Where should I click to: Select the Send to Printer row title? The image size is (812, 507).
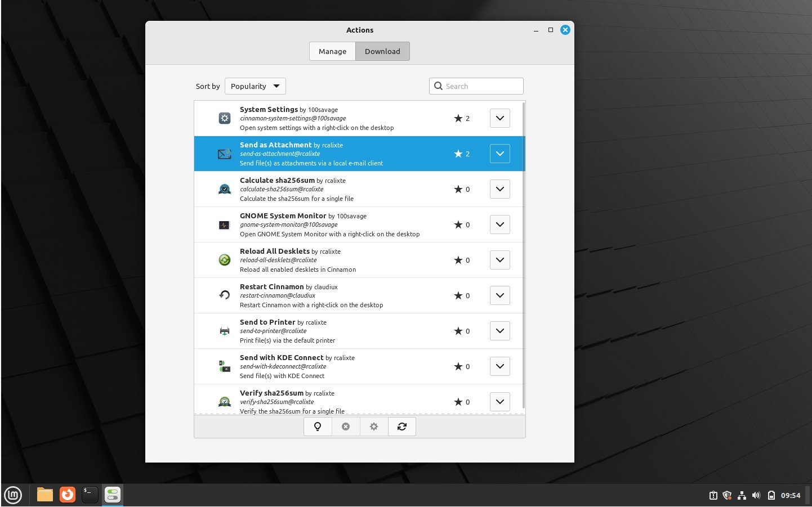267,322
